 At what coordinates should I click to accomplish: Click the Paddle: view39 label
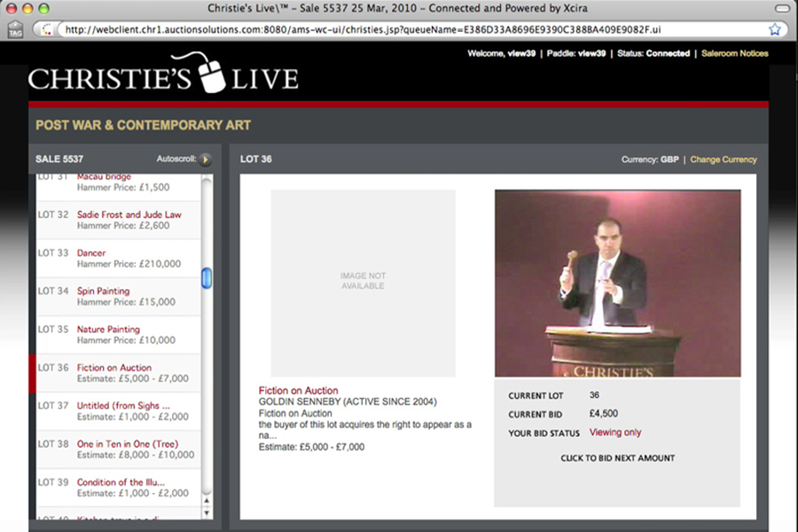(576, 53)
